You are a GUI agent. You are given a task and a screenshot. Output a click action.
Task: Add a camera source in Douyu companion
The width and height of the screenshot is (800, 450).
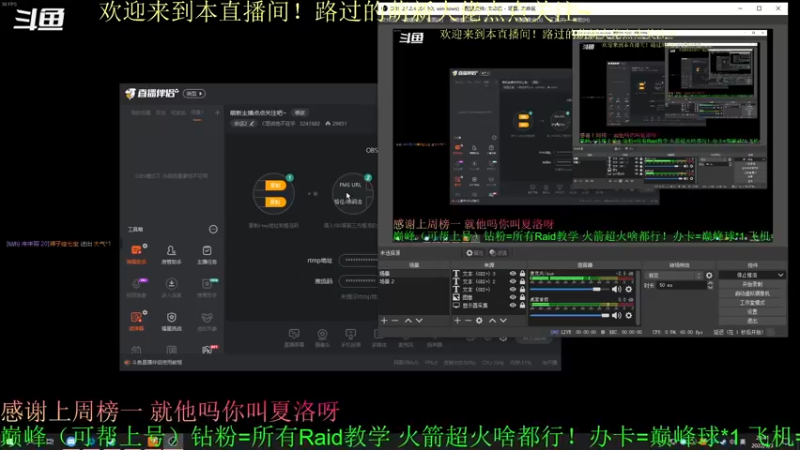322,338
